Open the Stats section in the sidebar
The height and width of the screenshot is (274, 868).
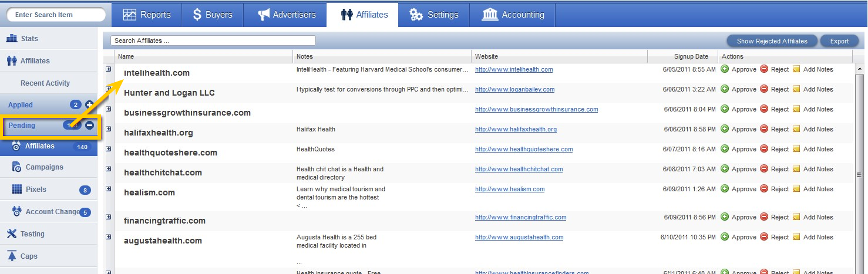[29, 39]
